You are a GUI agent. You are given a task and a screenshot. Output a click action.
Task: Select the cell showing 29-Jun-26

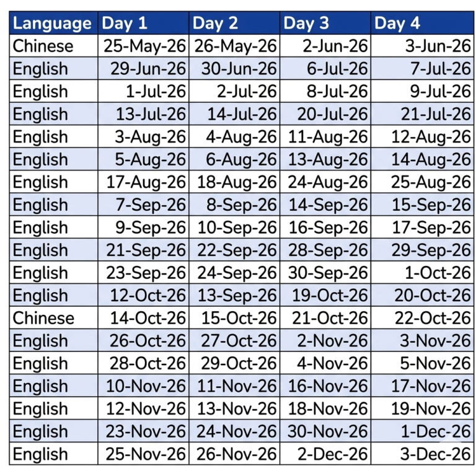143,68
